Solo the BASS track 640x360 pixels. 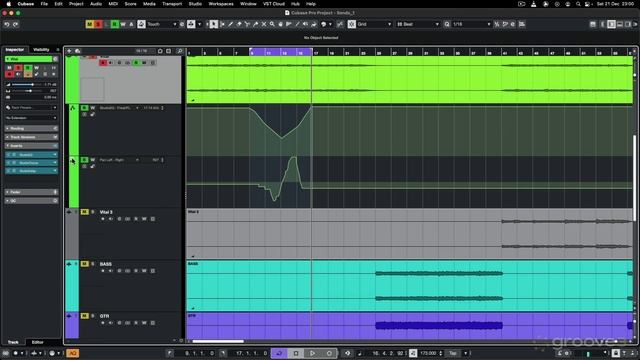point(93,264)
